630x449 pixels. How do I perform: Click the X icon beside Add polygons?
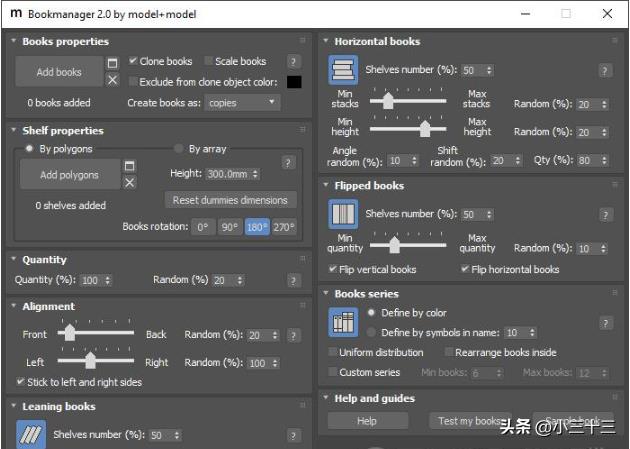pyautogui.click(x=129, y=183)
